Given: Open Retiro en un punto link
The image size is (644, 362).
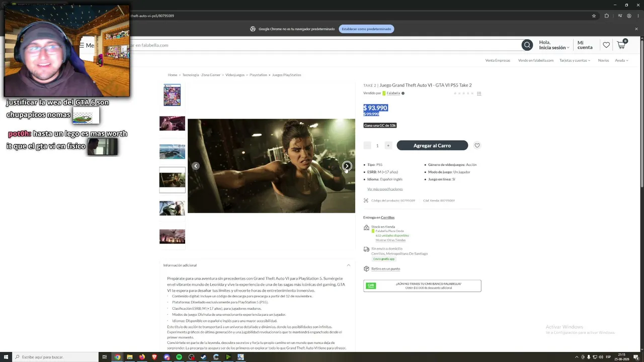Looking at the screenshot, I should click(x=385, y=269).
